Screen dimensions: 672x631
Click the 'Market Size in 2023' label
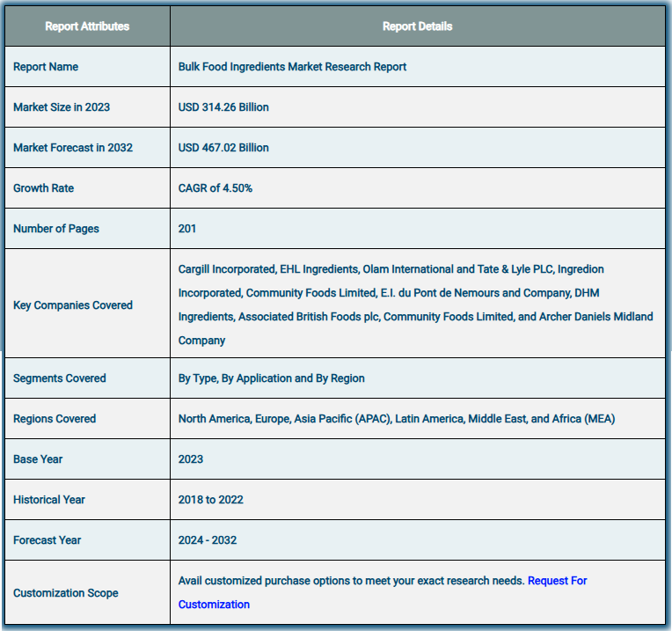coord(62,107)
